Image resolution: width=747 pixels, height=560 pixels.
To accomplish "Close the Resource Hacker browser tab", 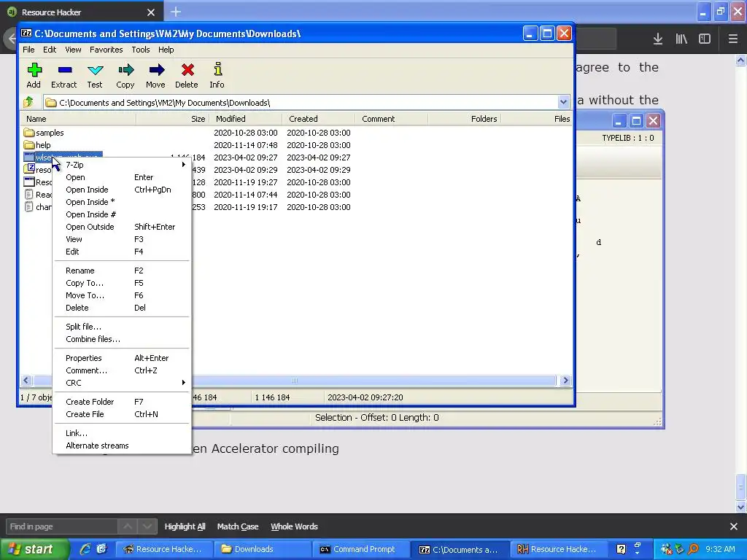I will [151, 12].
